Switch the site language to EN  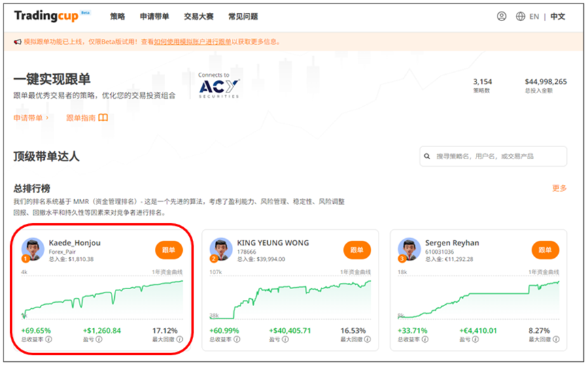point(534,16)
